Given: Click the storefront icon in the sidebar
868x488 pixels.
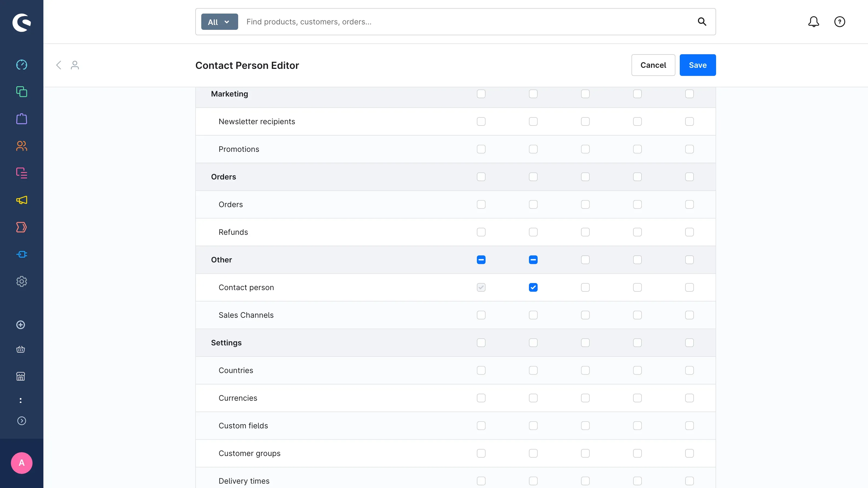Looking at the screenshot, I should click(21, 376).
